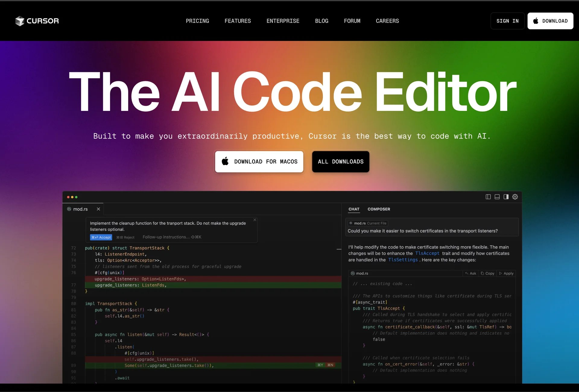Switch to the Composer tab
Image resolution: width=579 pixels, height=392 pixels.
379,209
